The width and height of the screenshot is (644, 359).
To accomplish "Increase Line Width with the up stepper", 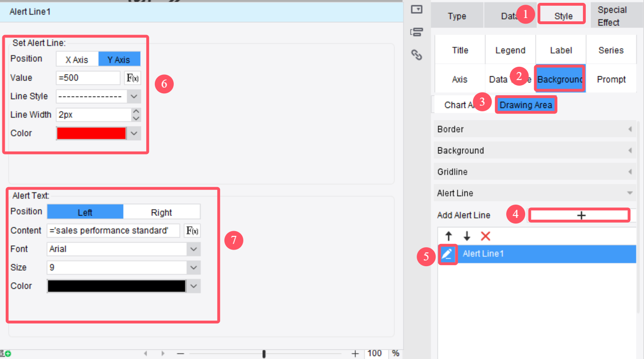I will 136,112.
